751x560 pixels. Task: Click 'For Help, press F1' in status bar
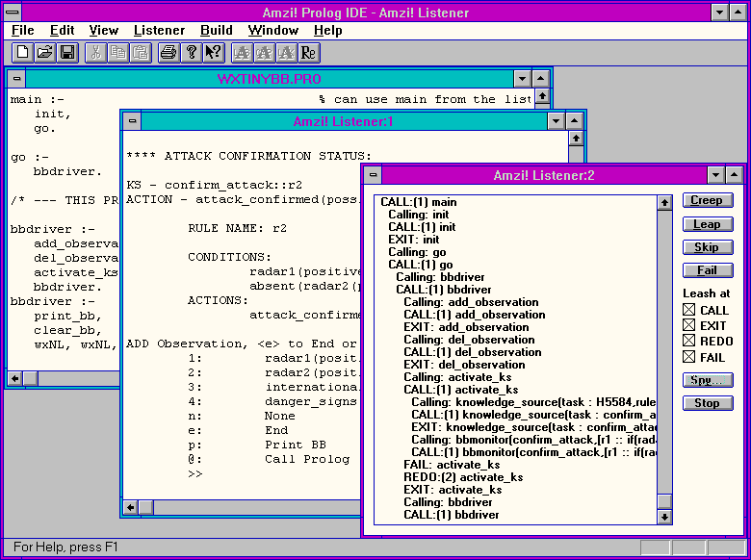click(x=65, y=547)
